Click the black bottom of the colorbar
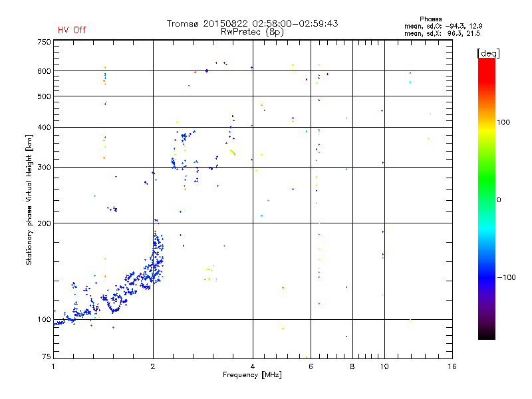This screenshot has width=532, height=399. coord(487,334)
